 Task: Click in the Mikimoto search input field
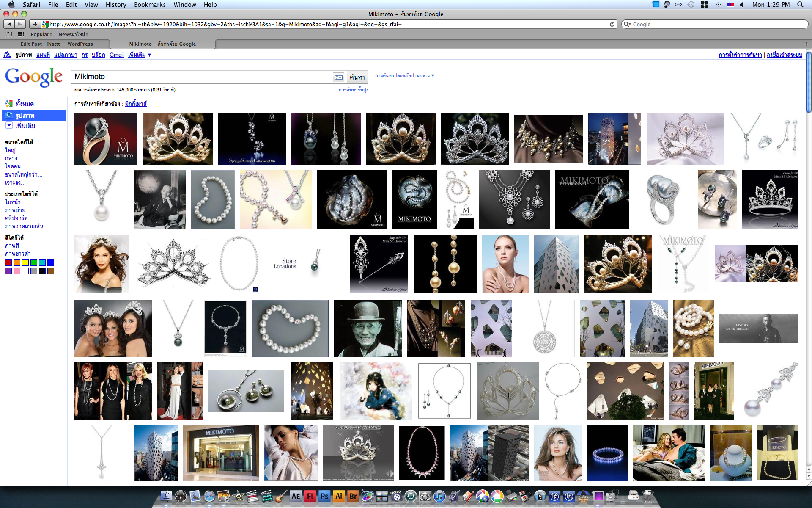(202, 77)
